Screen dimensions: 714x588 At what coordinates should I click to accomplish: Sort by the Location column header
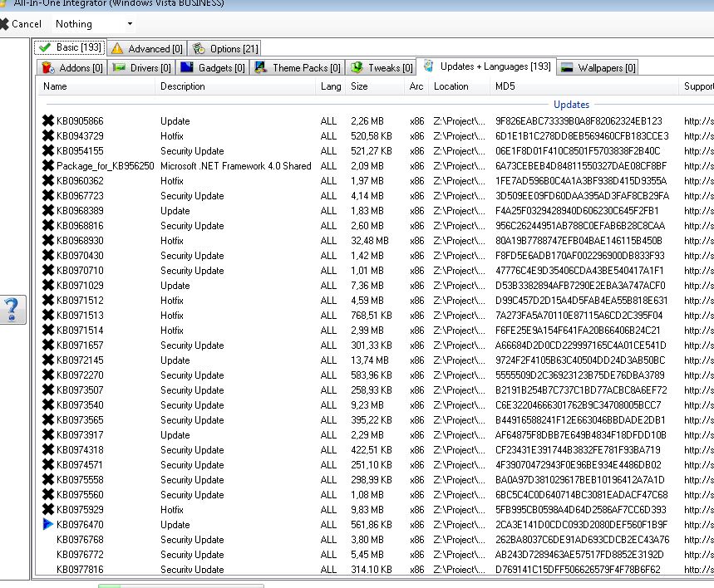point(460,86)
